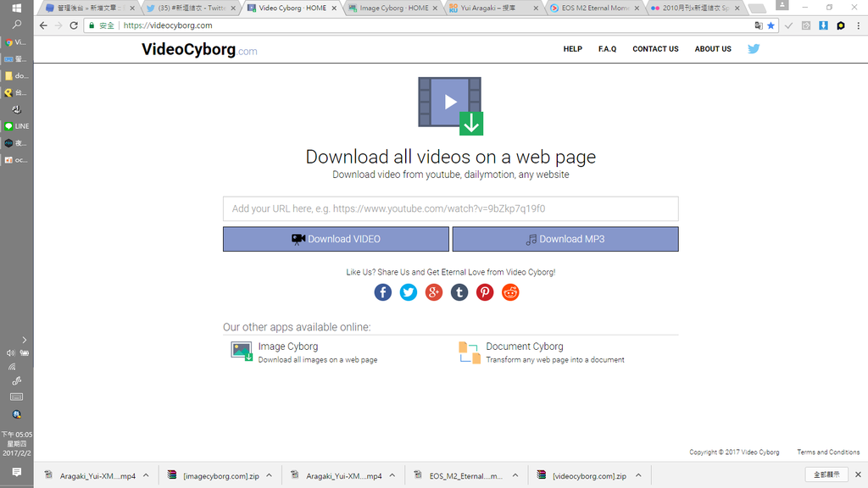Open ABOUT US page
868x488 pixels.
pos(712,49)
